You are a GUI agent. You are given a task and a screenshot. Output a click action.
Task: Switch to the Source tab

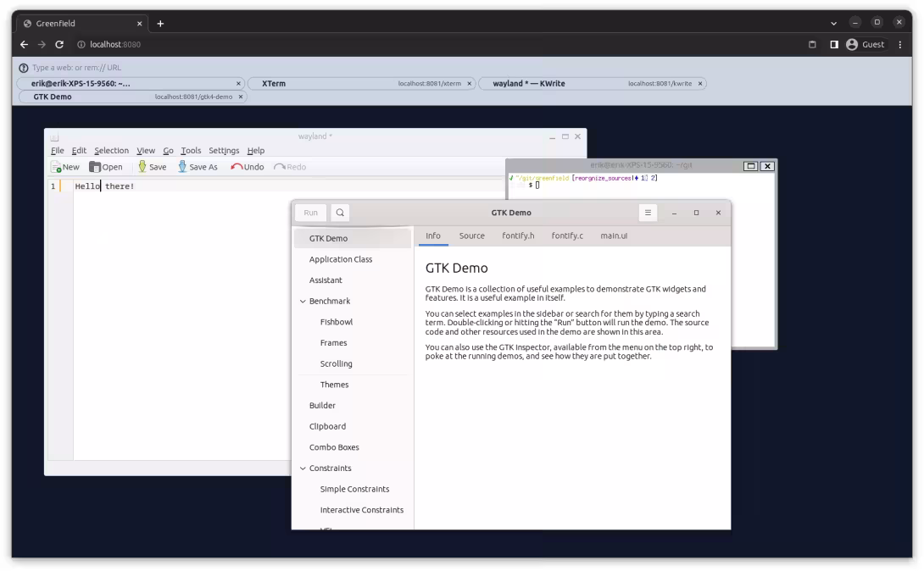coord(472,236)
